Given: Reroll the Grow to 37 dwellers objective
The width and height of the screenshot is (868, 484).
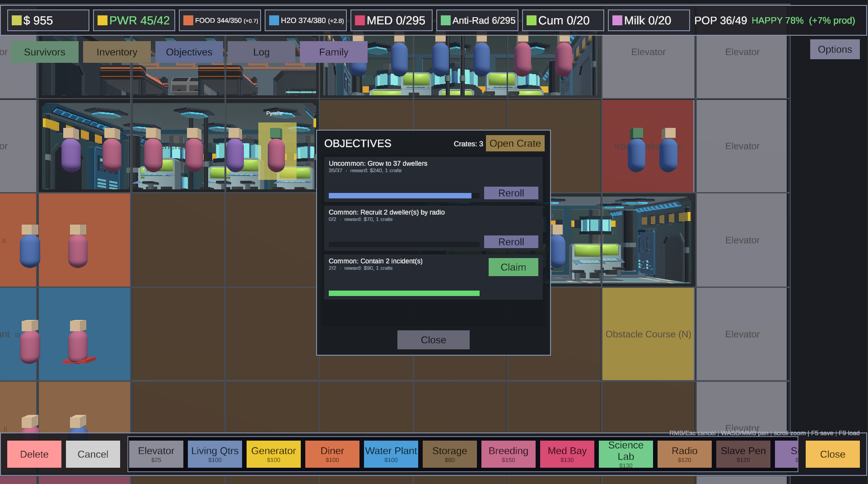Looking at the screenshot, I should click(x=511, y=193).
